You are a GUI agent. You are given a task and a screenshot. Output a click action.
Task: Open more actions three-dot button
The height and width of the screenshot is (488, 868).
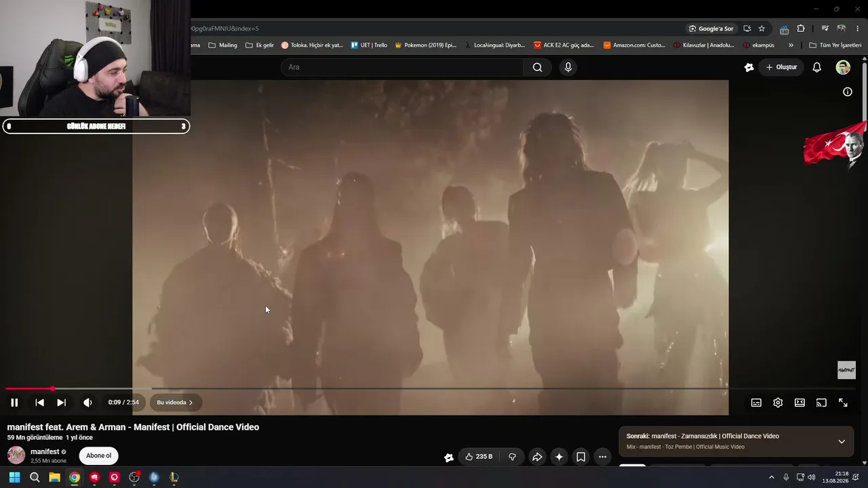[602, 457]
